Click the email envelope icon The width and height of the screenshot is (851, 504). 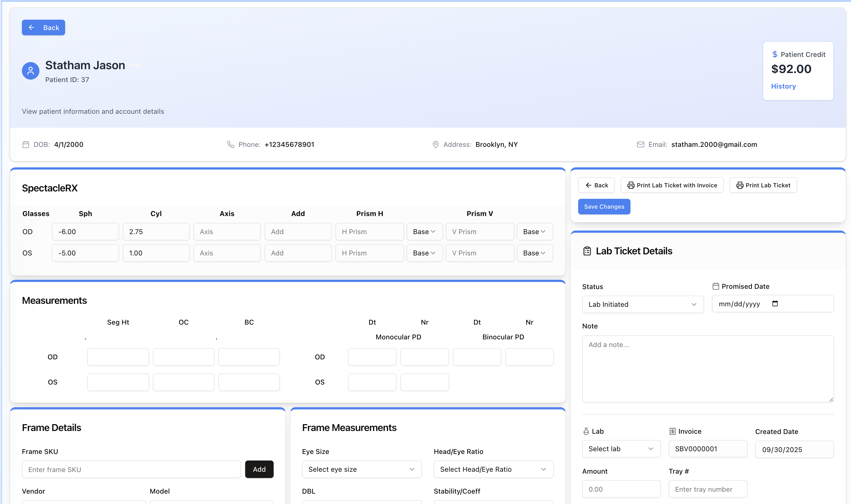[640, 144]
